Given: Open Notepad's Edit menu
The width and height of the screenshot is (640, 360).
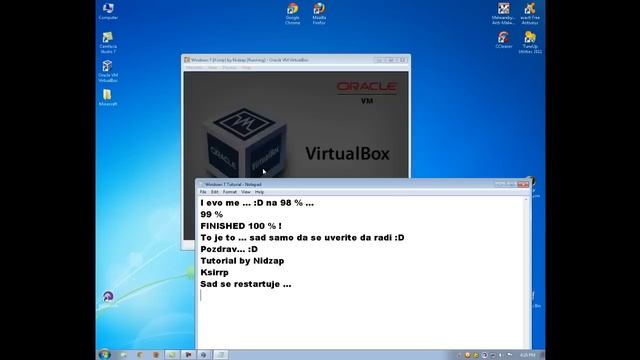Looking at the screenshot, I should click(x=215, y=192).
